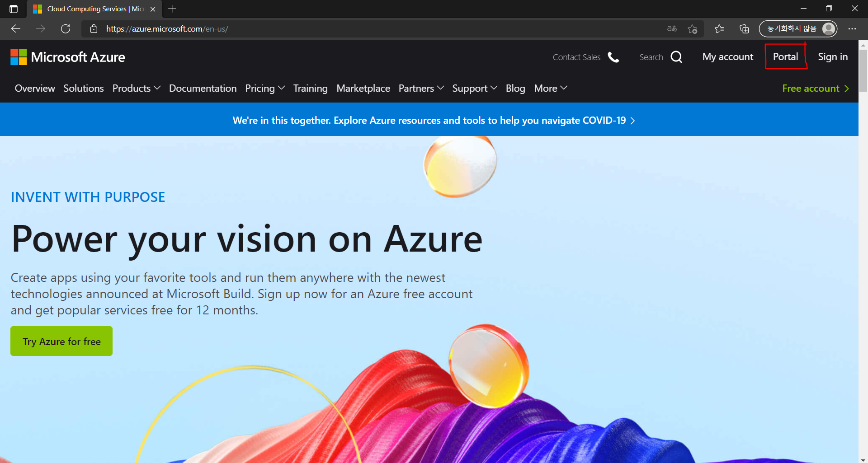Image resolution: width=868 pixels, height=463 pixels.
Task: Open the Contact Sales link
Action: point(576,57)
